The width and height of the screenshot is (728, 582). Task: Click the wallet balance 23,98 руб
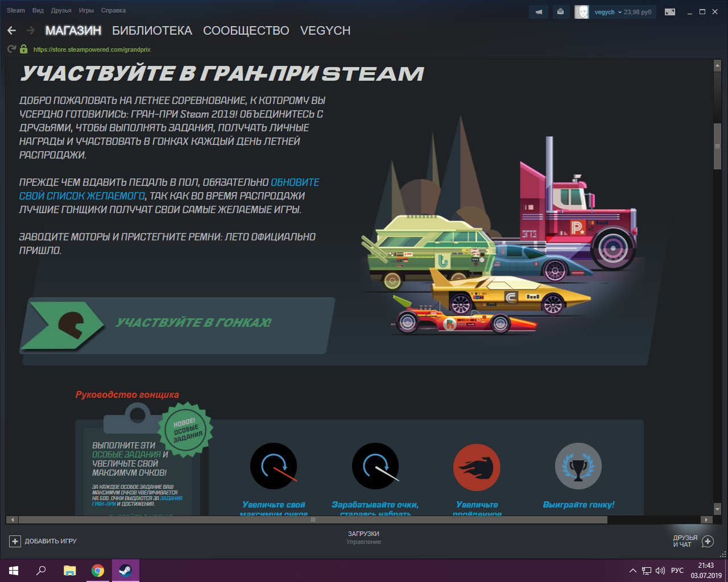(x=638, y=12)
